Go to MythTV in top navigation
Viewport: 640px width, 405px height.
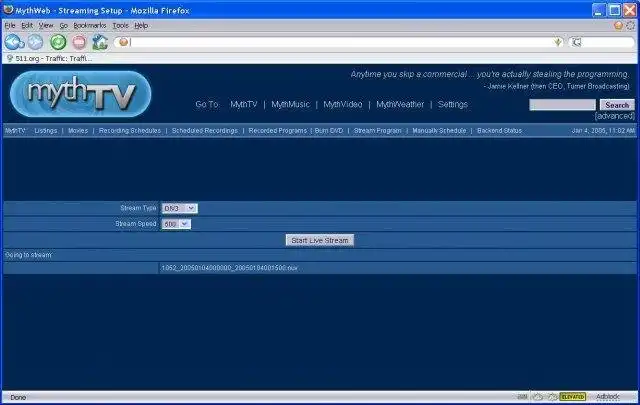tap(244, 105)
